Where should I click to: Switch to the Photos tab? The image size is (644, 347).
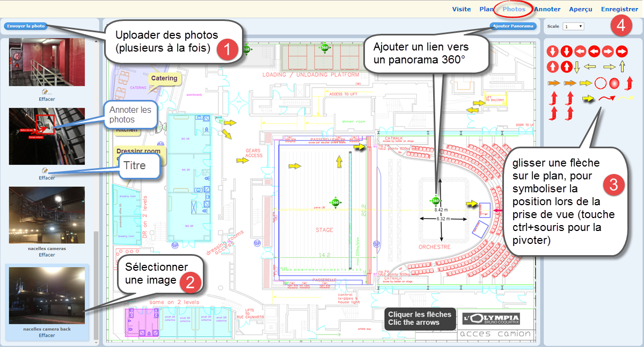coord(514,9)
